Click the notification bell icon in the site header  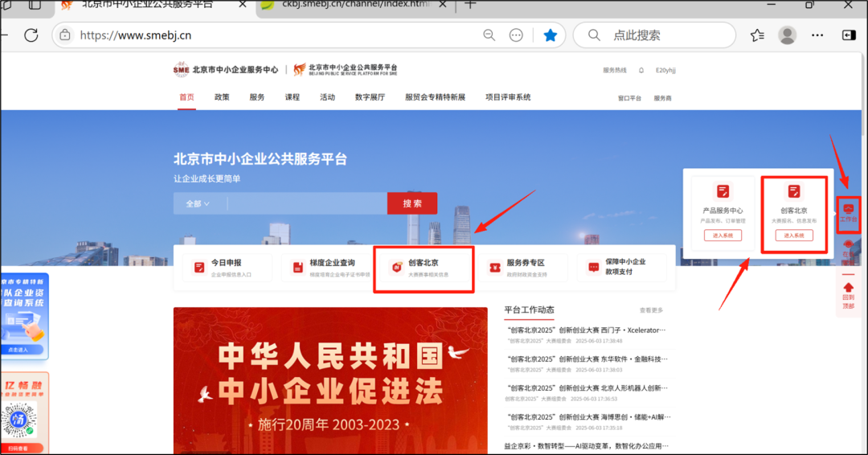pos(641,70)
